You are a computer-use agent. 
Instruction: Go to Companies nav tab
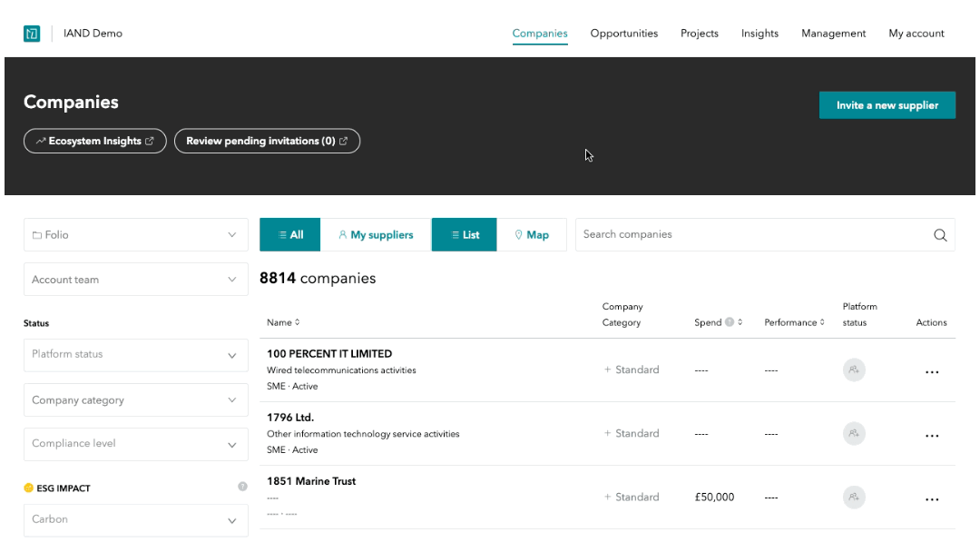pyautogui.click(x=540, y=34)
